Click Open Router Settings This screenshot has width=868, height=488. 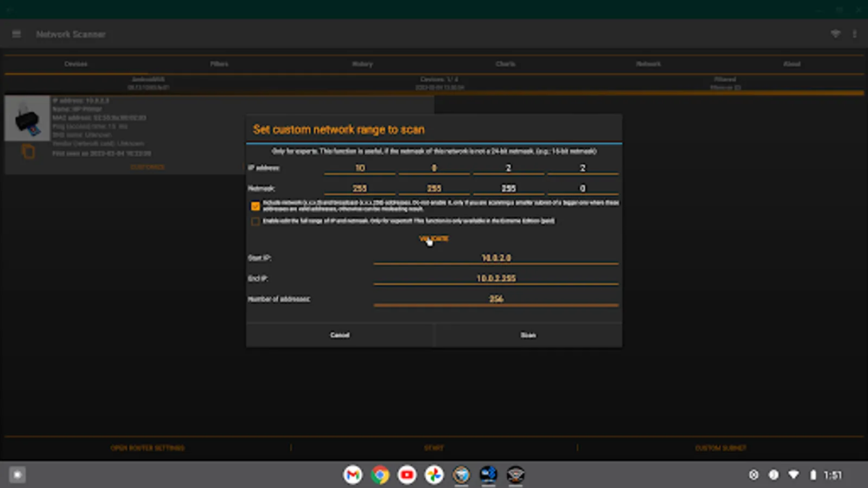point(148,448)
